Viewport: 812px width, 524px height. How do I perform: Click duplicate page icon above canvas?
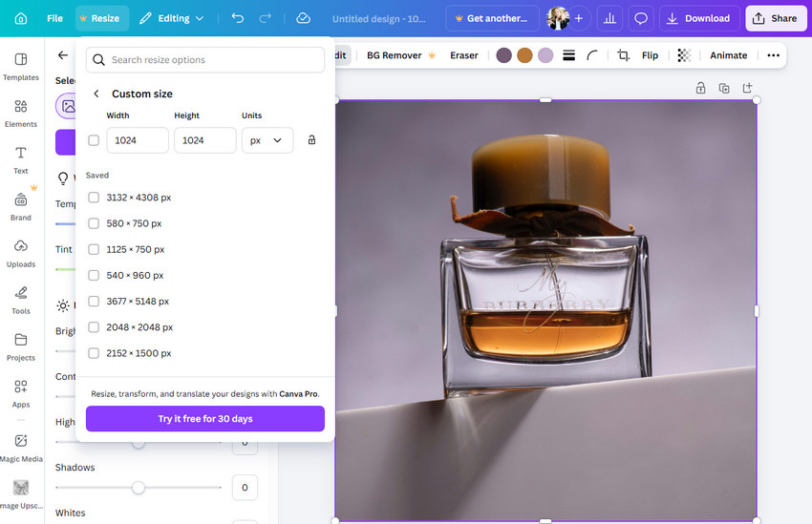click(724, 88)
